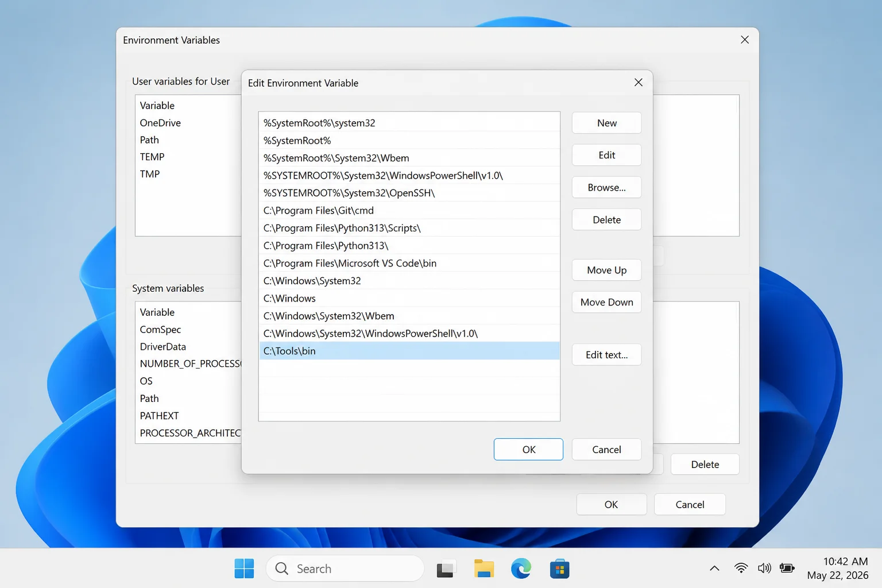Image resolution: width=882 pixels, height=588 pixels.
Task: Click the volume speaker tray icon
Action: pos(764,568)
